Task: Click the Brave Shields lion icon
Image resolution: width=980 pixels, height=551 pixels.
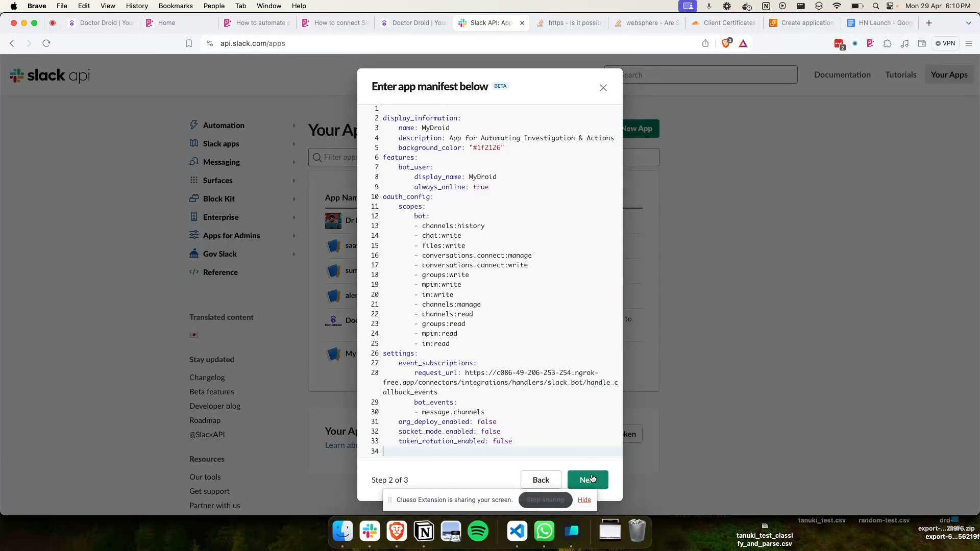Action: coord(726,43)
